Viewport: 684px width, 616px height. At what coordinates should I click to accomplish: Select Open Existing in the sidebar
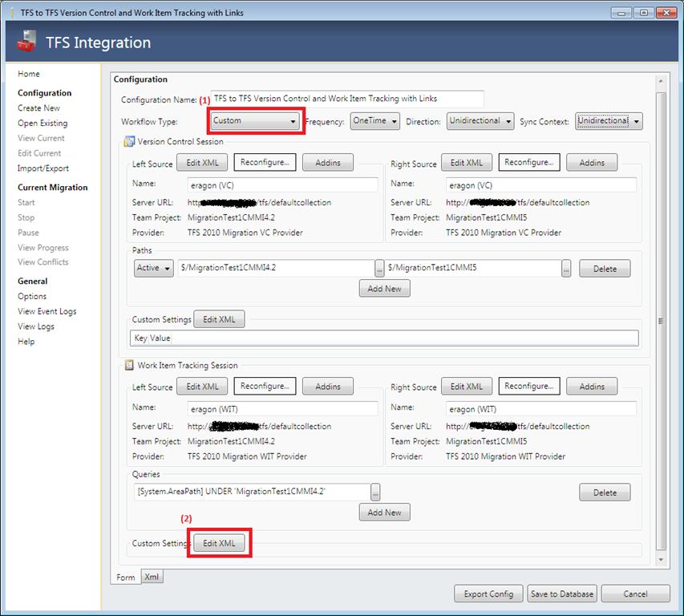coord(42,123)
